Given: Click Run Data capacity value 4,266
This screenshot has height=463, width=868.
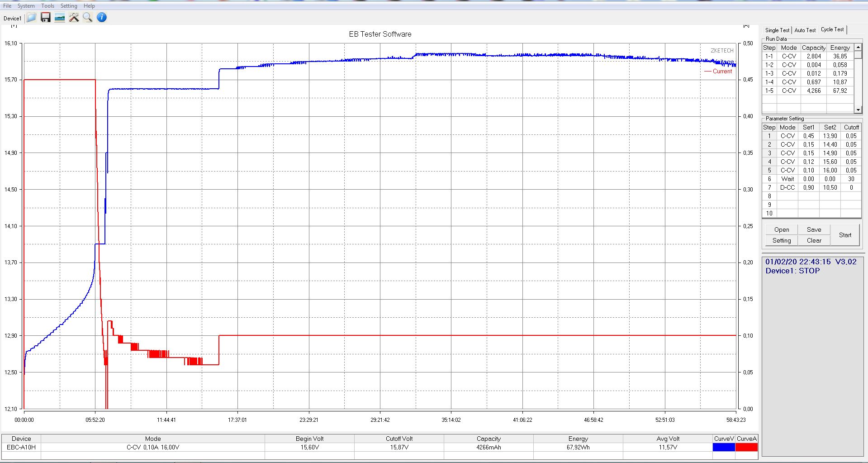Looking at the screenshot, I should (813, 91).
